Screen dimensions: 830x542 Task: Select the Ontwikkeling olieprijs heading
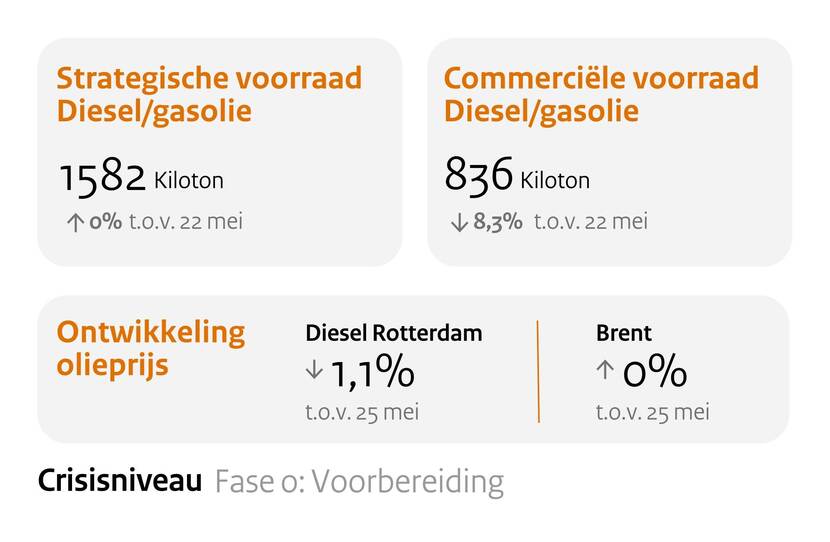[150, 348]
